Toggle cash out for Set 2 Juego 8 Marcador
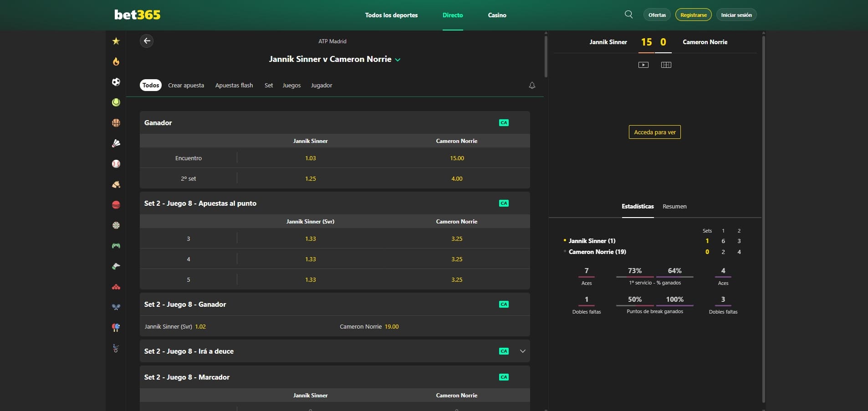This screenshot has height=411, width=868. click(x=504, y=377)
